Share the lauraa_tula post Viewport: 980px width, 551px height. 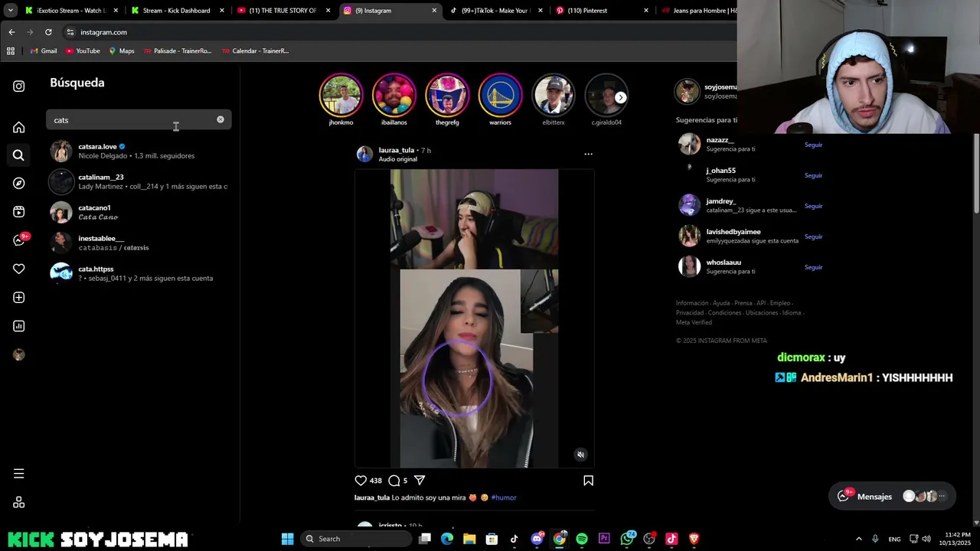coord(420,481)
